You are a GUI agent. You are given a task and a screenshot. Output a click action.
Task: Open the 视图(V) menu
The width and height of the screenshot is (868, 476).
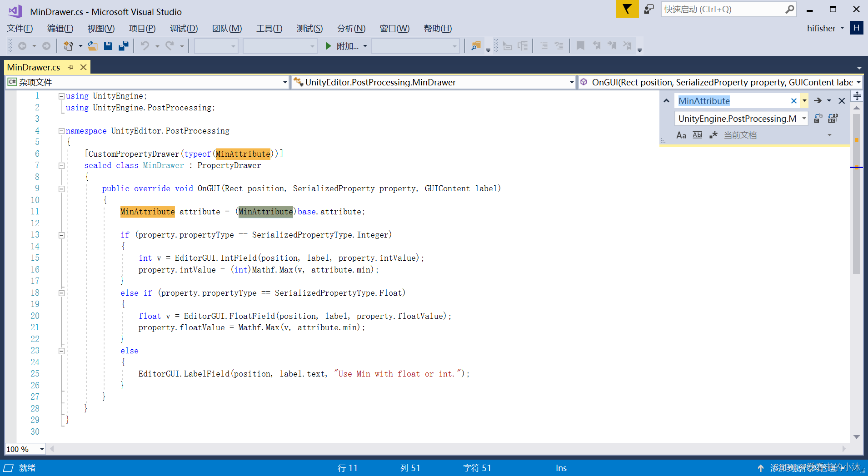pyautogui.click(x=101, y=29)
